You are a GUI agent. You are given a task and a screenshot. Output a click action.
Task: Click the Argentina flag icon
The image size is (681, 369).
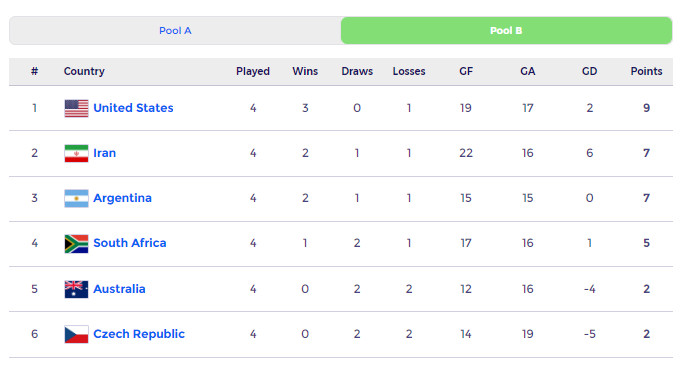click(76, 198)
